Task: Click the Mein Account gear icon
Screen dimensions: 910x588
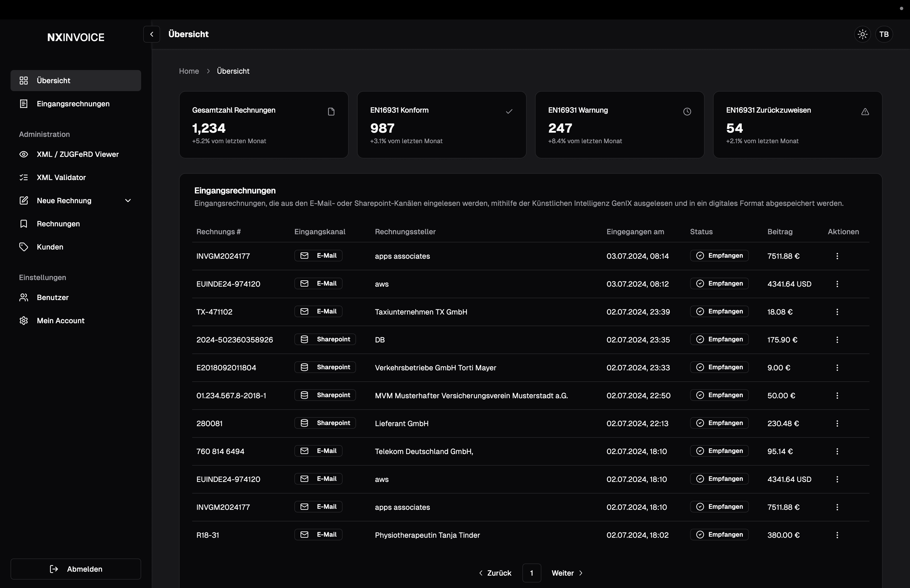Action: pos(24,321)
